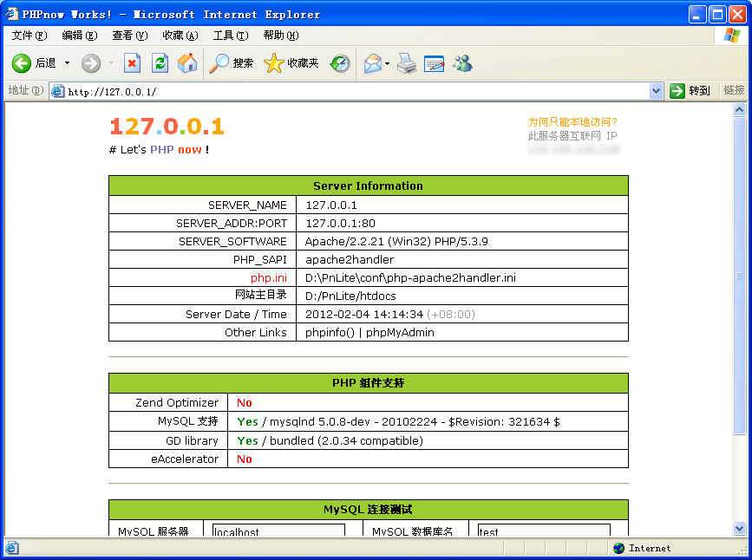752x560 pixels.
Task: Click the MySQL database name field test
Action: 544,530
